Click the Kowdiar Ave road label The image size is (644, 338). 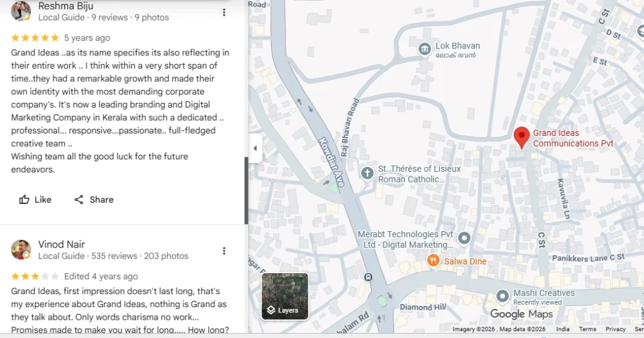click(332, 162)
